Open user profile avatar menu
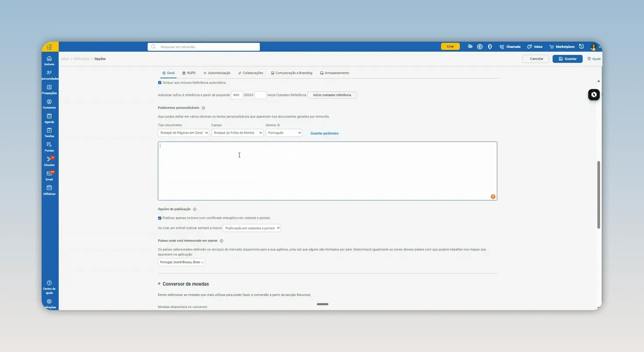 point(593,47)
